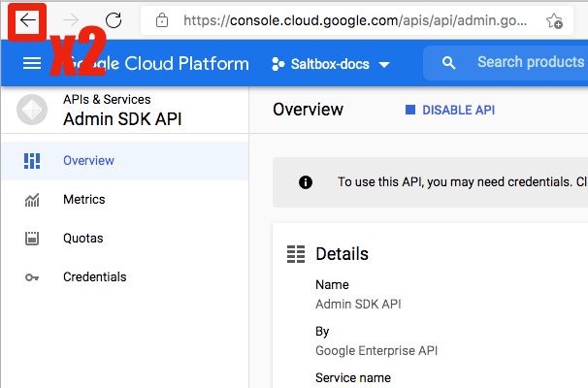The height and width of the screenshot is (388, 588).
Task: Click the magnifier search icon
Action: pyautogui.click(x=448, y=63)
